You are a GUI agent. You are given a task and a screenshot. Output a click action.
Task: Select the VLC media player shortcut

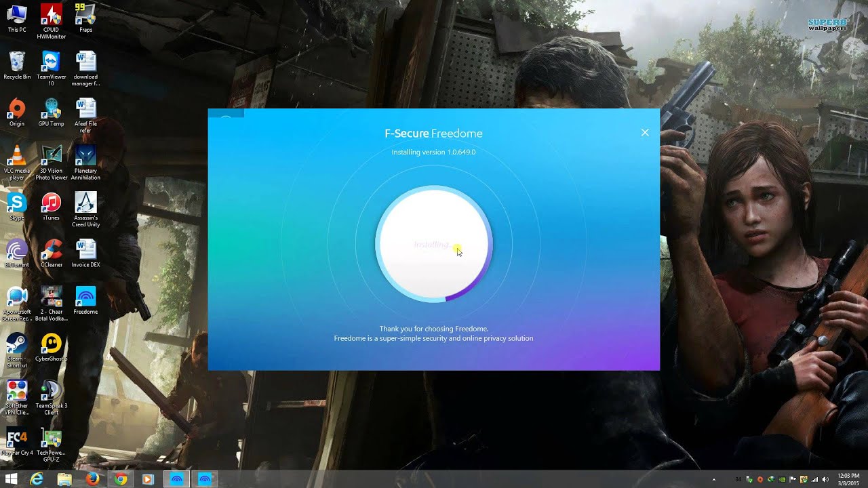(x=17, y=163)
